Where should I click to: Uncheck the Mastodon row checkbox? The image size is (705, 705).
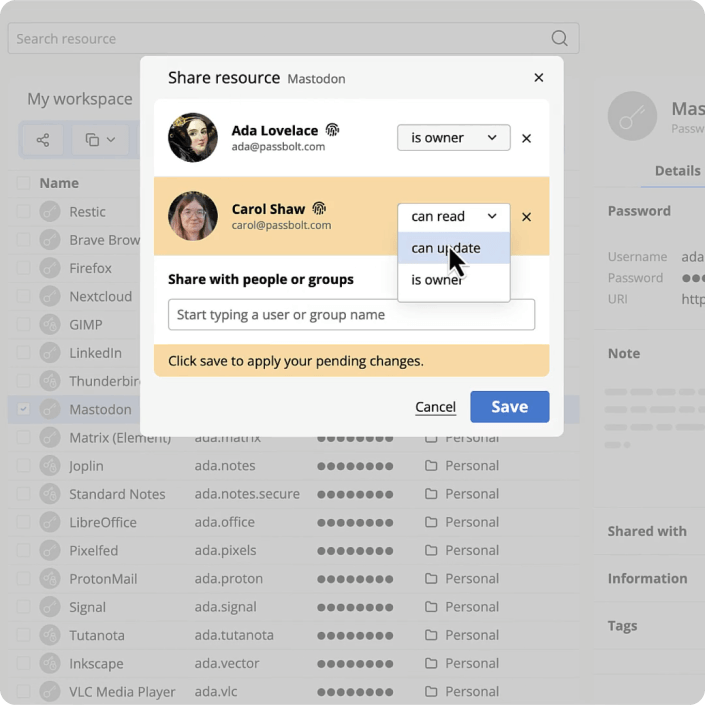(x=23, y=409)
